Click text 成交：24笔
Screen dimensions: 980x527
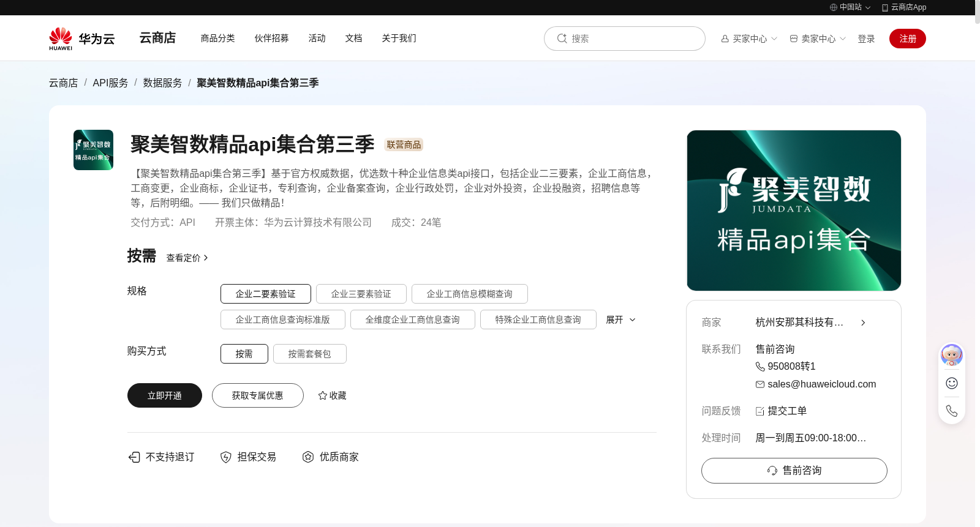pyautogui.click(x=417, y=223)
